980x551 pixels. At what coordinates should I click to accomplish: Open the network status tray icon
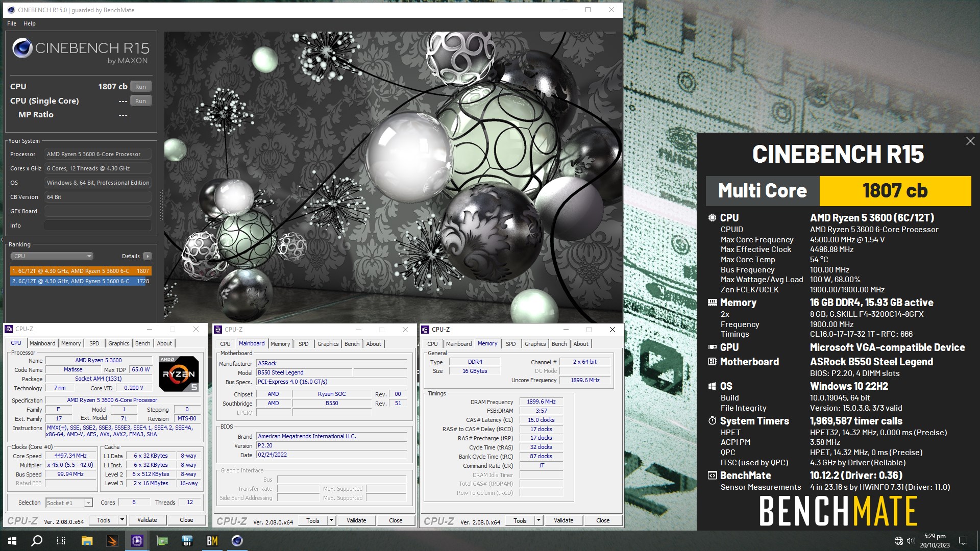click(x=898, y=541)
